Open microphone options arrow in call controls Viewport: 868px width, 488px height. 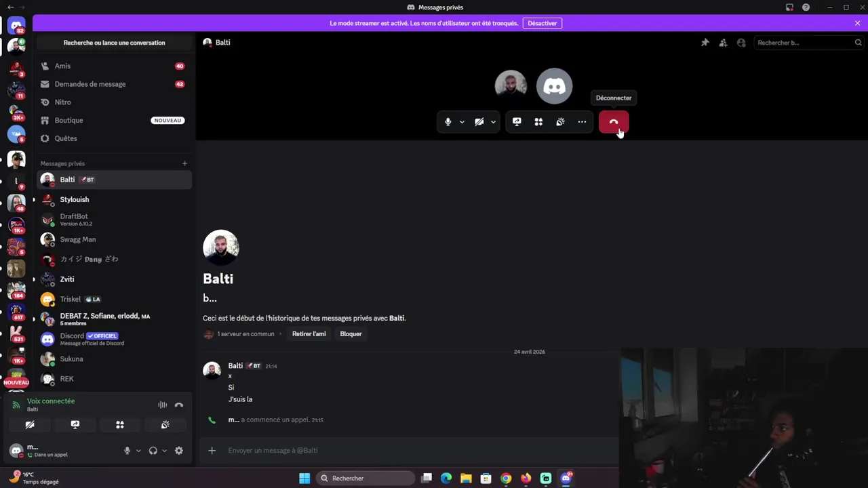point(462,122)
